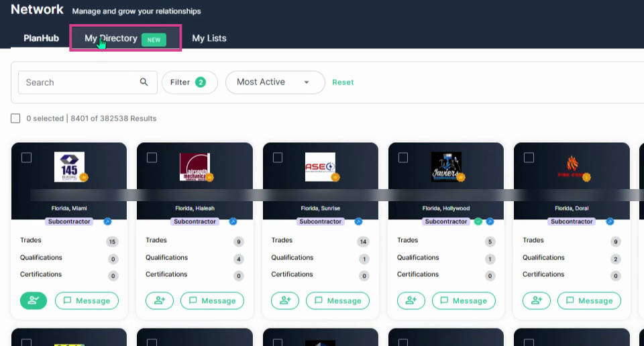Check the Florida, Hialeah card checkbox

click(x=152, y=158)
